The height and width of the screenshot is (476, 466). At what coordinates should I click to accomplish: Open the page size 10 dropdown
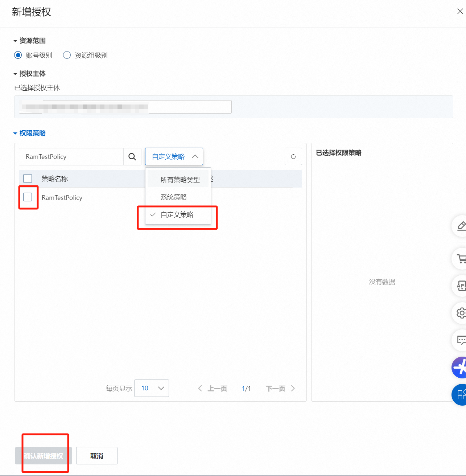(x=152, y=388)
